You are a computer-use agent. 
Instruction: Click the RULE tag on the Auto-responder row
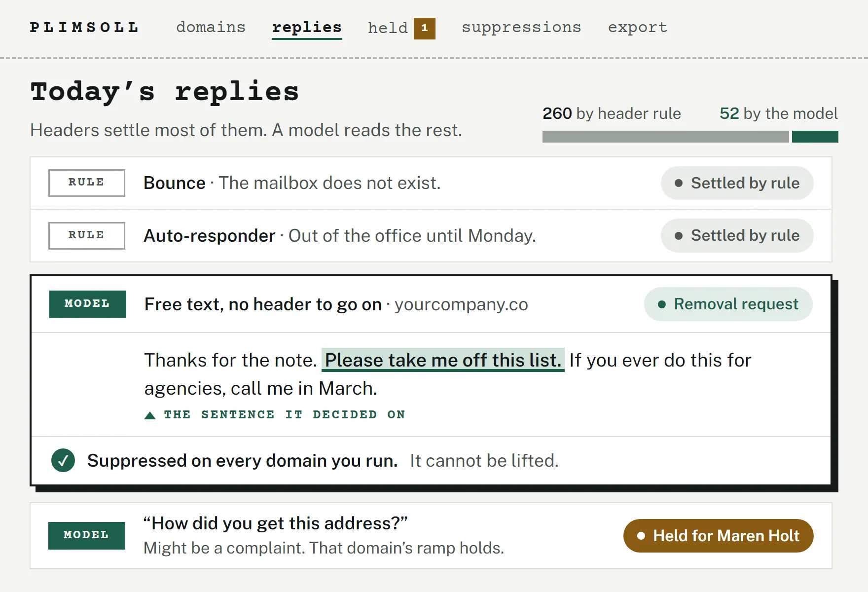pos(87,235)
